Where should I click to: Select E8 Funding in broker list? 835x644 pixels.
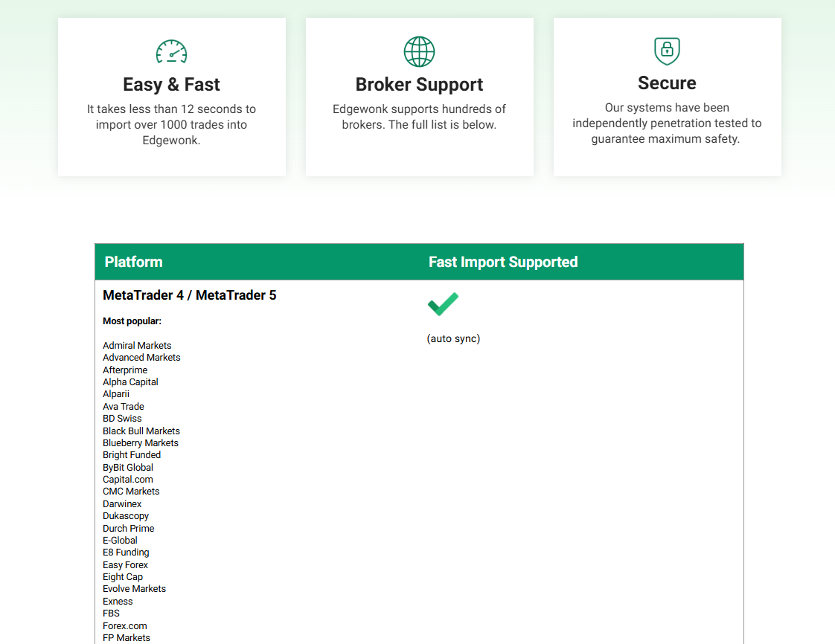[x=126, y=553]
